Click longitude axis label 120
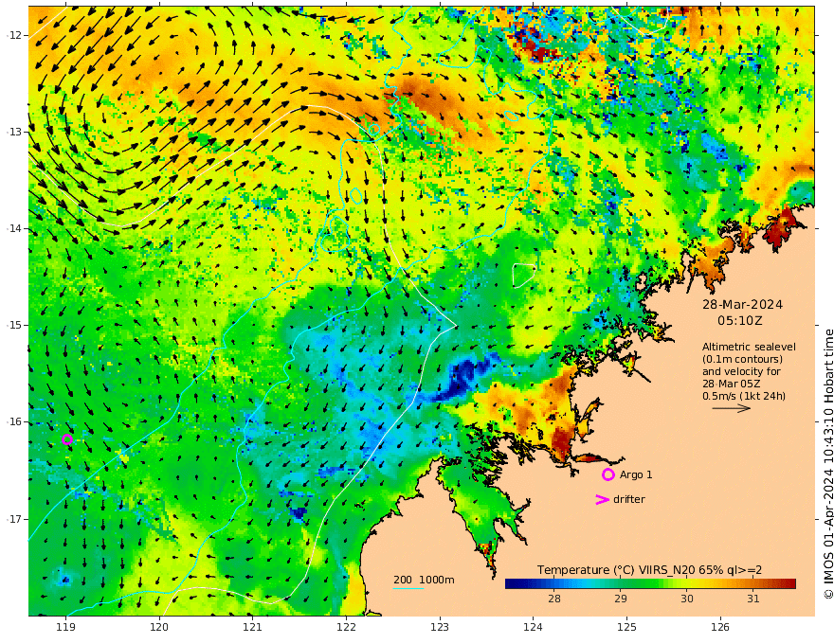834x644 pixels. coord(159,628)
